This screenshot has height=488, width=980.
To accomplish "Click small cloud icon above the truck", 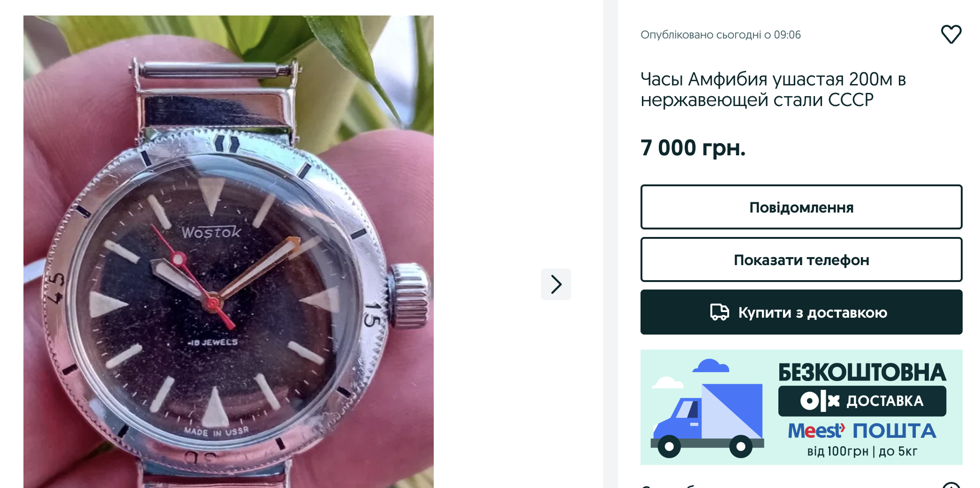I will click(x=710, y=366).
